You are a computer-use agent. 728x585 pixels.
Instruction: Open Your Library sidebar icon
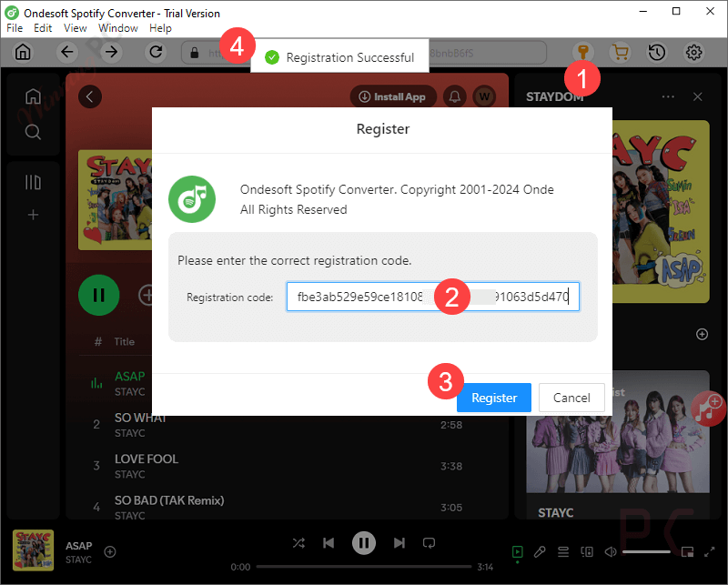tap(33, 182)
